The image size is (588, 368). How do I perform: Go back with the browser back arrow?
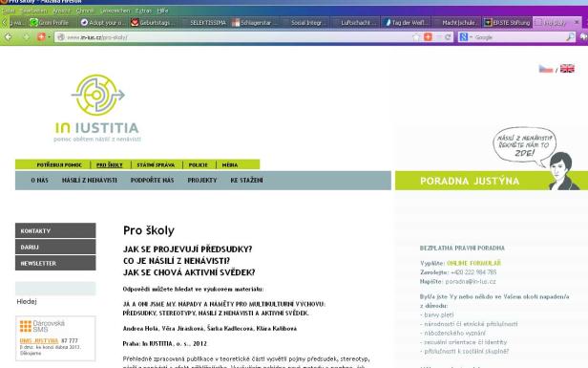9,36
